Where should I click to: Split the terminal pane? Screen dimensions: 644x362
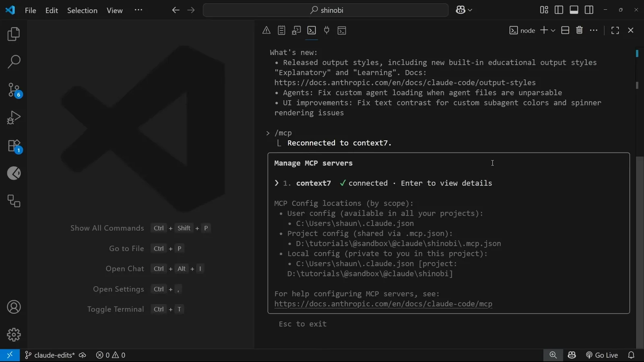point(565,30)
